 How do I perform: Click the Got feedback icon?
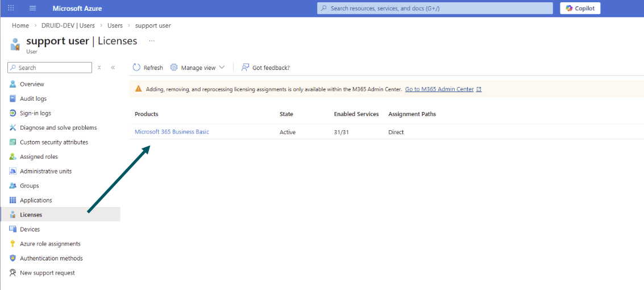point(245,68)
